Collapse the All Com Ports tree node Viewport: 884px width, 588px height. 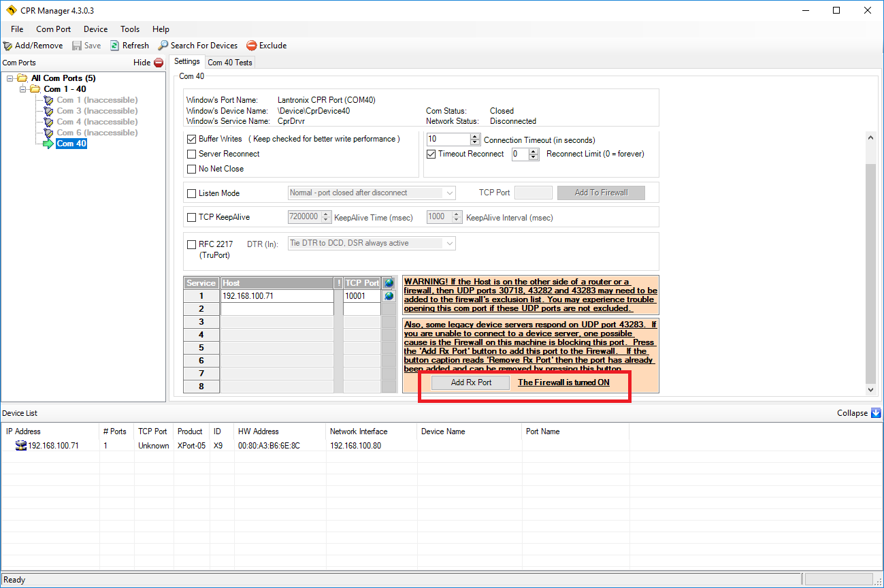[x=10, y=78]
